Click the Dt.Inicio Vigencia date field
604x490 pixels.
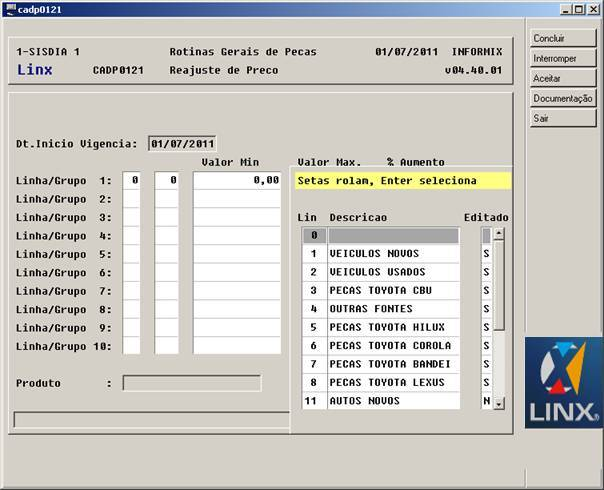182,144
